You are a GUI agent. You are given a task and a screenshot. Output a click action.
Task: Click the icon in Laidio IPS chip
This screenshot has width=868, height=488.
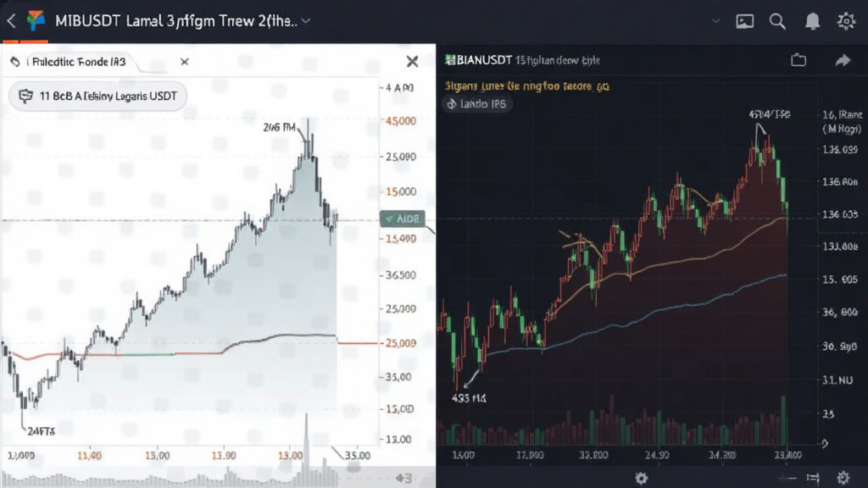pyautogui.click(x=452, y=104)
